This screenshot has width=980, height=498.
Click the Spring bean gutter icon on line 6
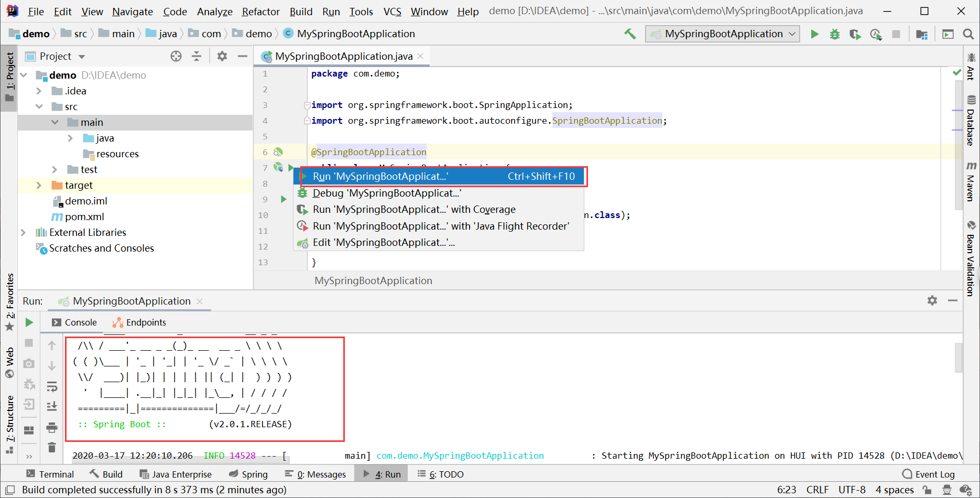pyautogui.click(x=278, y=152)
